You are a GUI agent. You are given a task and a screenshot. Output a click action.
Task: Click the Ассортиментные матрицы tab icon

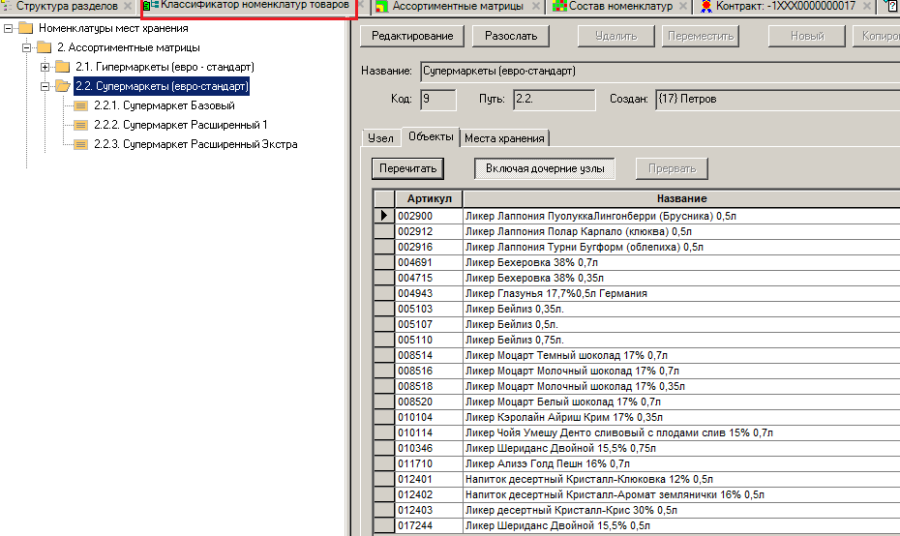[x=381, y=6]
